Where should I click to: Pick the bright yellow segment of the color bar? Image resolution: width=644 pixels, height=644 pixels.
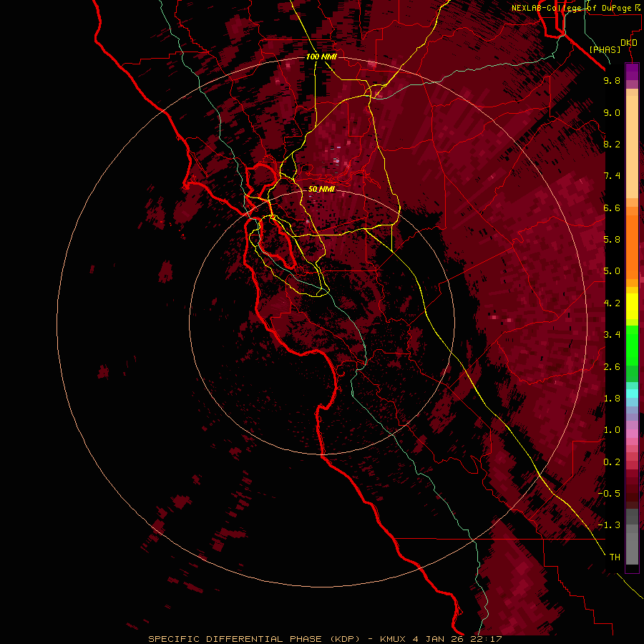pos(632,306)
